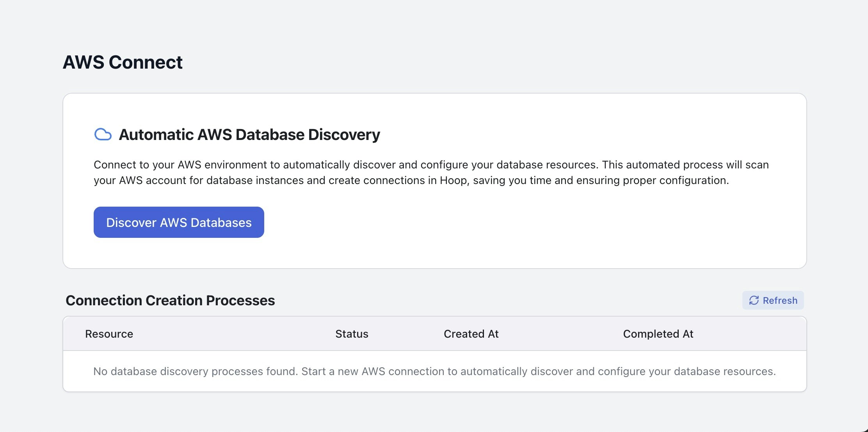The width and height of the screenshot is (868, 432).
Task: Click the circular refresh icon near Connection Creation Processes
Action: (x=754, y=300)
